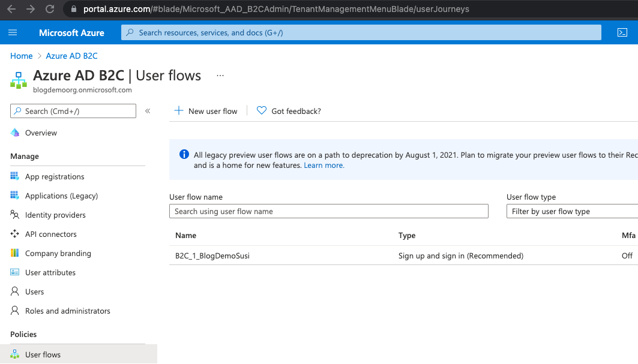638x364 pixels.
Task: Open the B2C_1_BlogDemoSusi user flow
Action: coord(212,256)
